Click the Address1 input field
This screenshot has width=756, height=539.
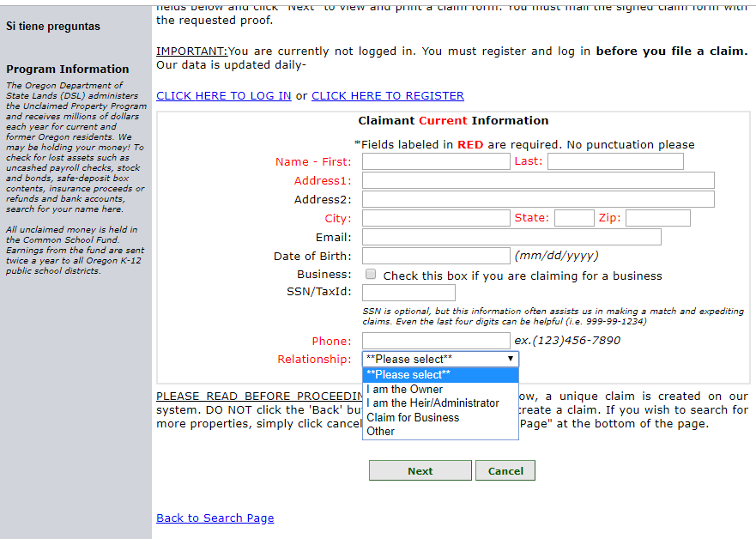click(x=538, y=179)
